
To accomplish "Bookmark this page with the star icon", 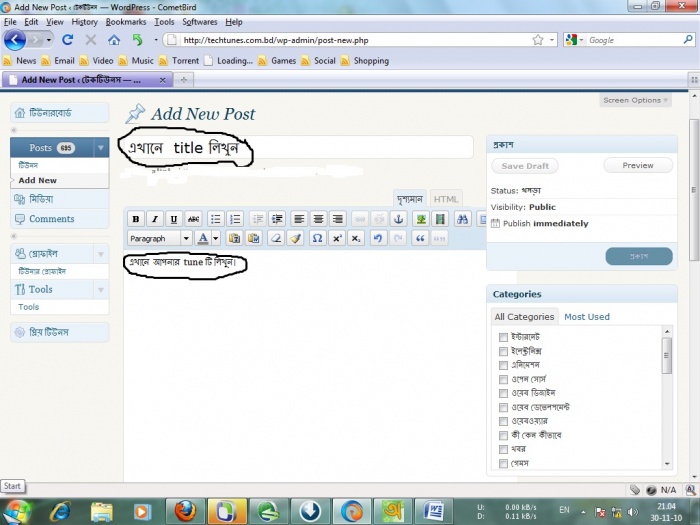I will pyautogui.click(x=538, y=40).
